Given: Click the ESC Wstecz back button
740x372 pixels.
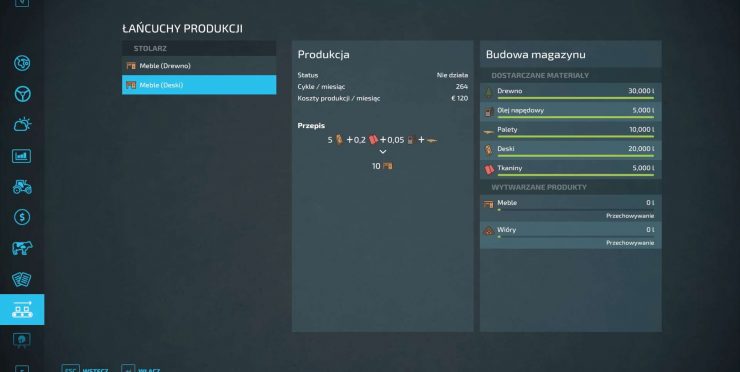Looking at the screenshot, I should click(85, 369).
